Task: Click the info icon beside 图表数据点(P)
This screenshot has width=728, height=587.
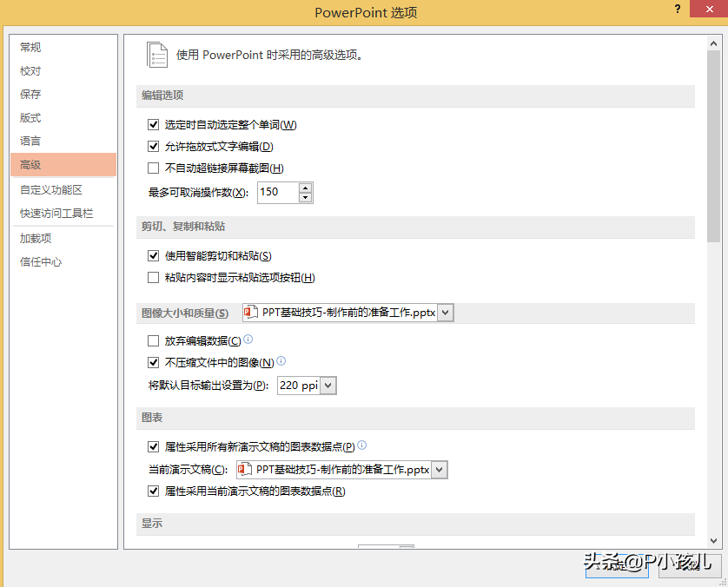Action: tap(362, 445)
